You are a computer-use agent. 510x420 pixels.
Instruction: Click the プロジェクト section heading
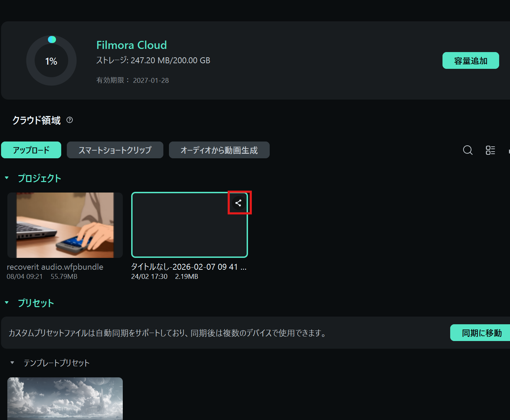[40, 178]
